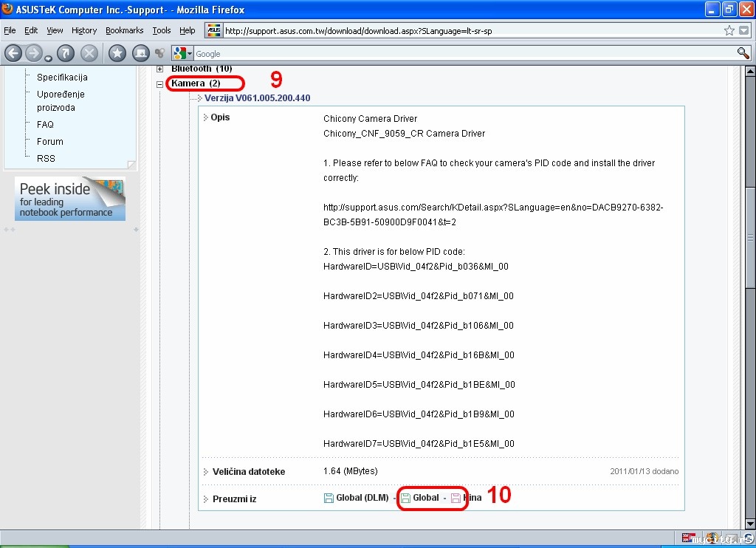The height and width of the screenshot is (548, 756).
Task: Click the scrollbar up arrow
Action: (x=750, y=71)
